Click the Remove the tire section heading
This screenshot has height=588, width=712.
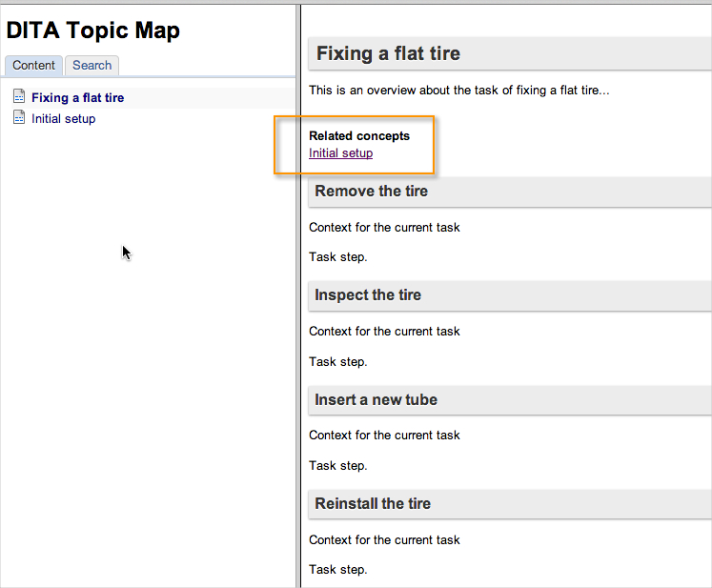click(x=372, y=192)
